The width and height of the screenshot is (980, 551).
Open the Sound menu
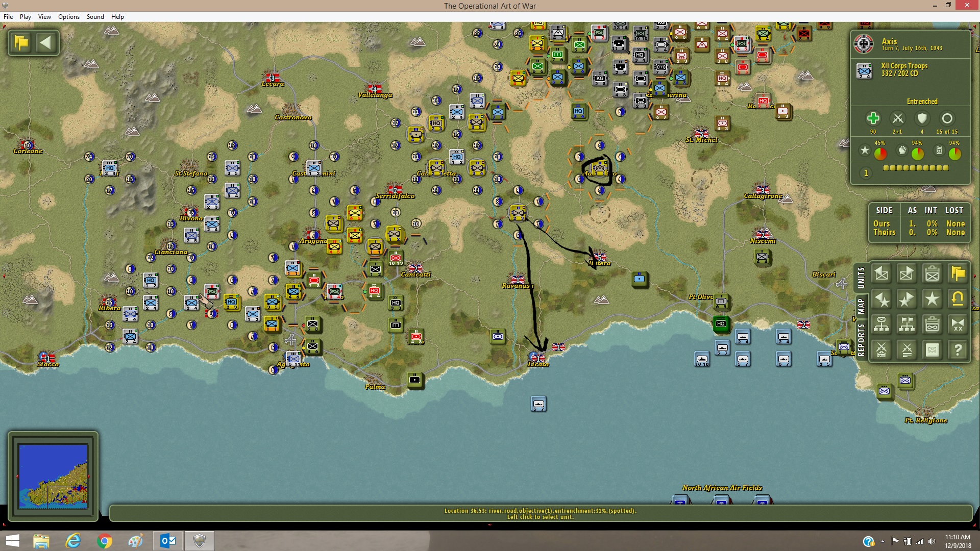(x=95, y=17)
